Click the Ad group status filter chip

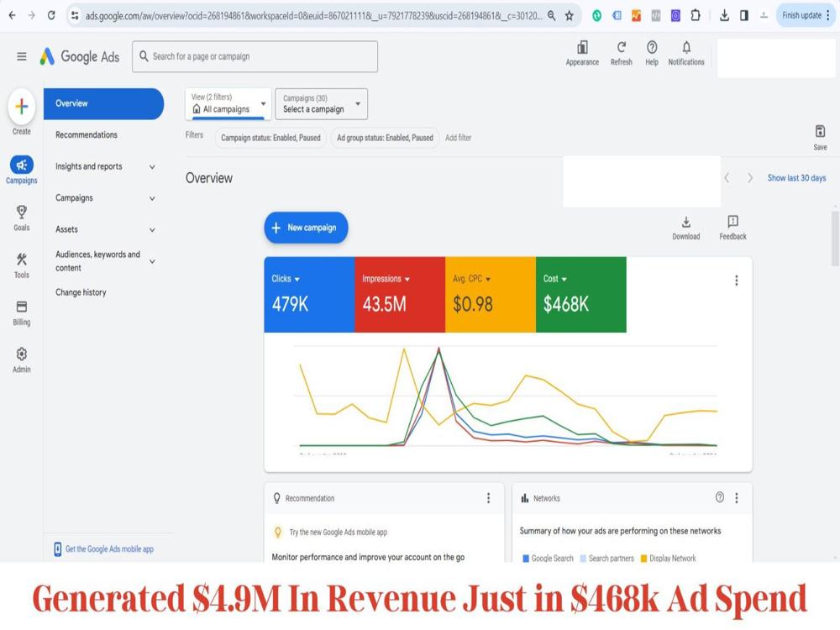pyautogui.click(x=385, y=138)
